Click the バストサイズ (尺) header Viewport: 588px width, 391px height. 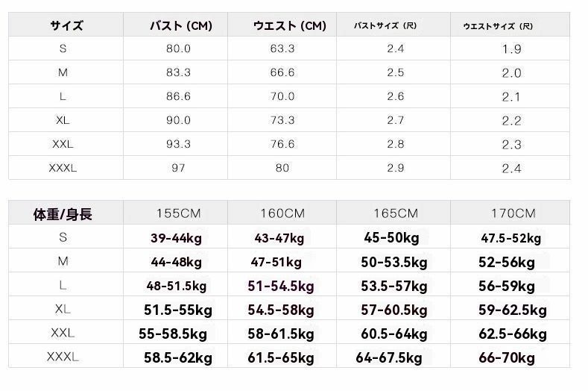(385, 25)
